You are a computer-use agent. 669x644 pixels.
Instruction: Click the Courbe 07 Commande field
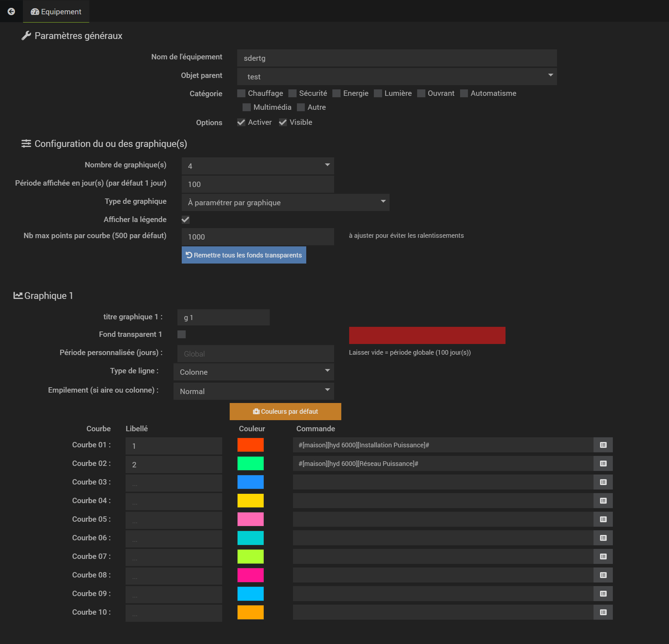click(x=443, y=556)
